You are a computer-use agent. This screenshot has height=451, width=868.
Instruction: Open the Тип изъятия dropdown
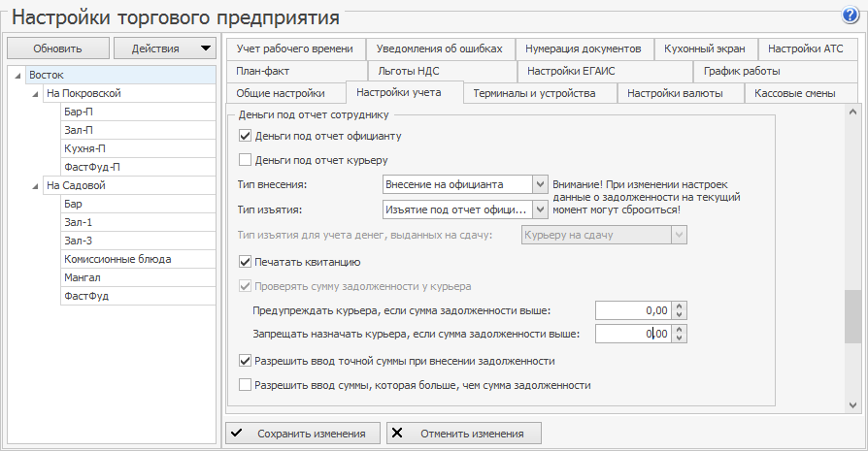(540, 209)
